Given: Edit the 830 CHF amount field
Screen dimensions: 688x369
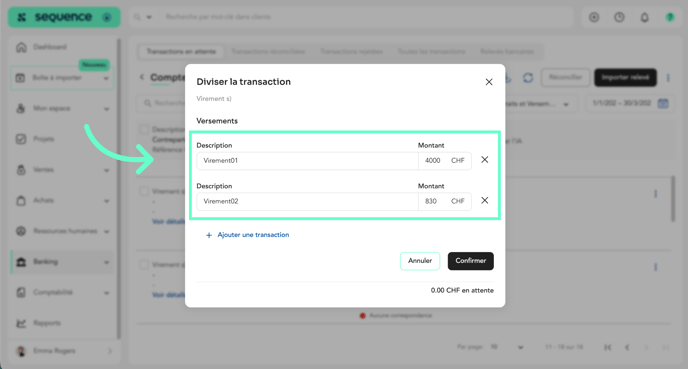Looking at the screenshot, I should pos(445,201).
